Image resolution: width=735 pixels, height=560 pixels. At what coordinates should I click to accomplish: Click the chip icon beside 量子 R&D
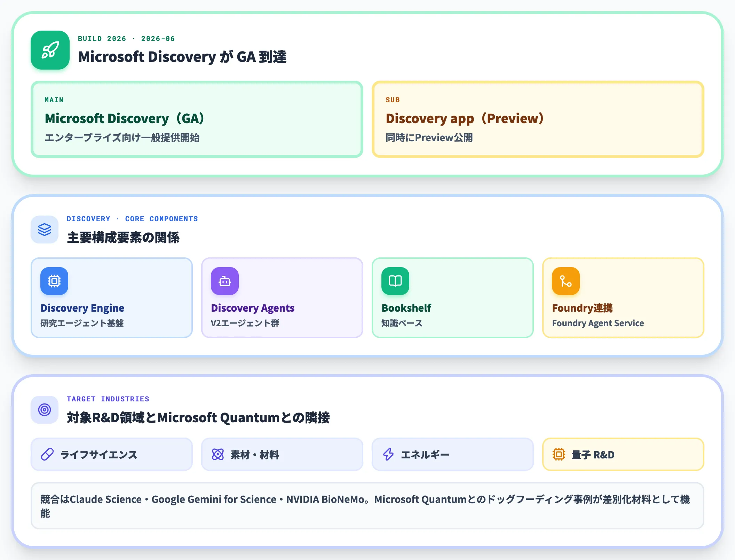click(559, 454)
